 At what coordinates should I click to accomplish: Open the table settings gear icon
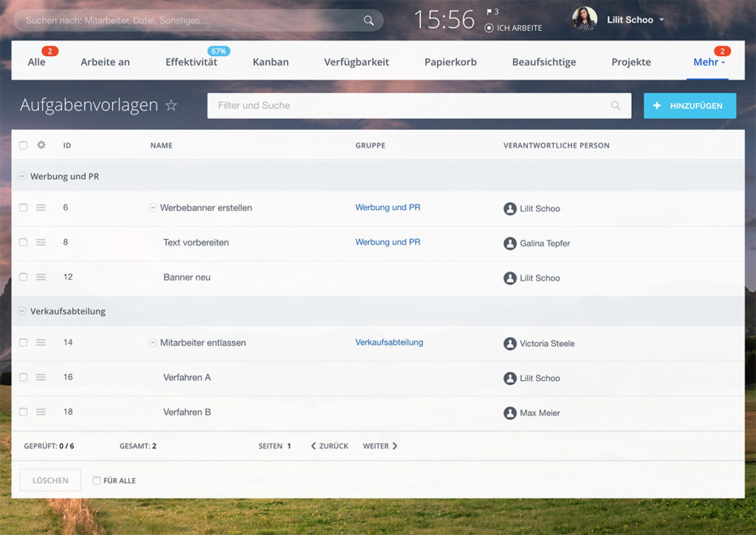41,145
